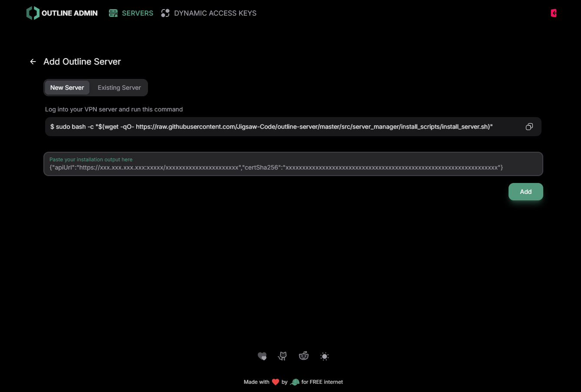Open the GitHub cat icon link
The image size is (581, 392).
[x=282, y=356]
